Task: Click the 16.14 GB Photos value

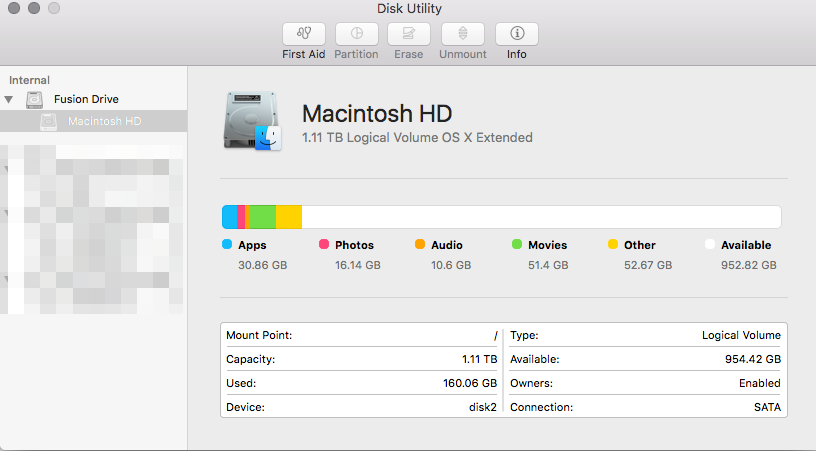Action: coord(358,265)
